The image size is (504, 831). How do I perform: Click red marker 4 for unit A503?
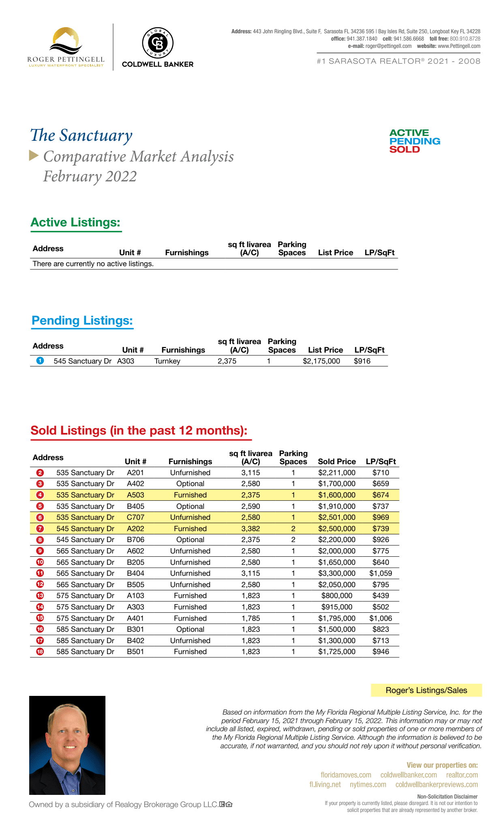tap(40, 495)
